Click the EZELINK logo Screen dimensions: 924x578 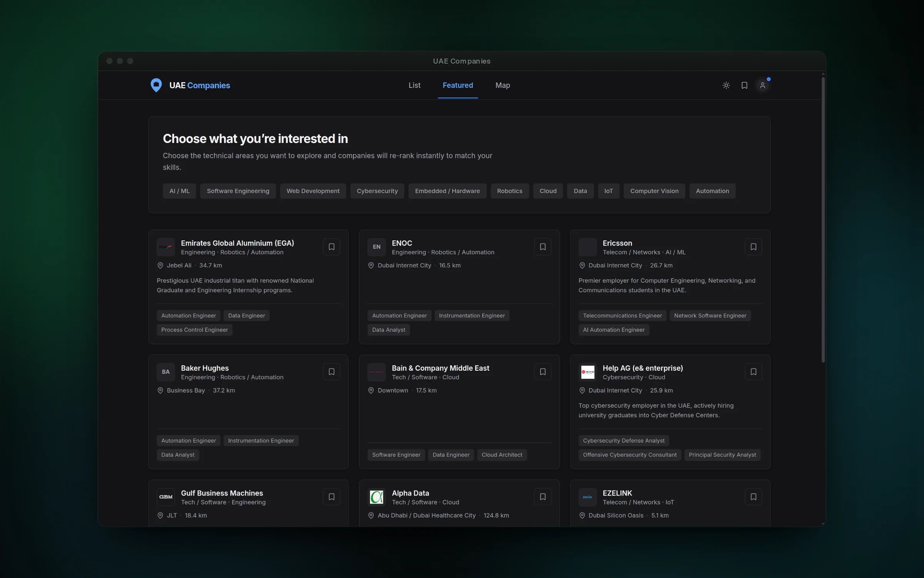pos(588,497)
